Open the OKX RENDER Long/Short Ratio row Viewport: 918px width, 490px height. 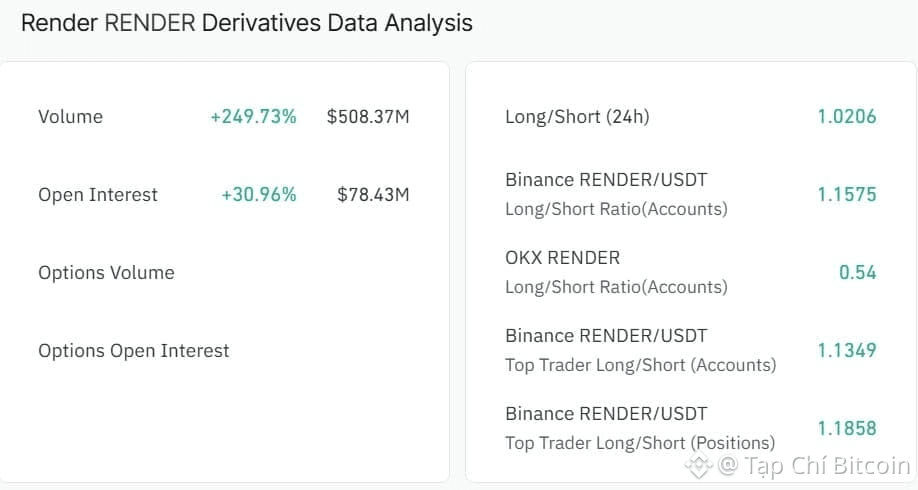point(616,272)
